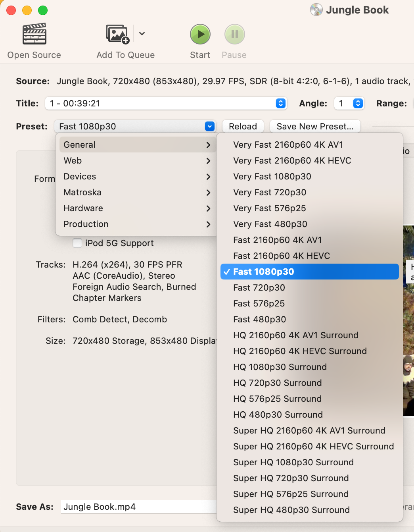Select Very Fast 2160p60 4K AV1 preset
This screenshot has width=414, height=532.
tap(310, 145)
